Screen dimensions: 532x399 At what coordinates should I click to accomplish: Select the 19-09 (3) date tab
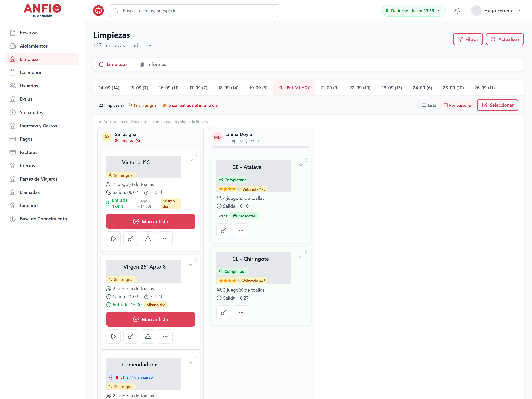(x=258, y=88)
